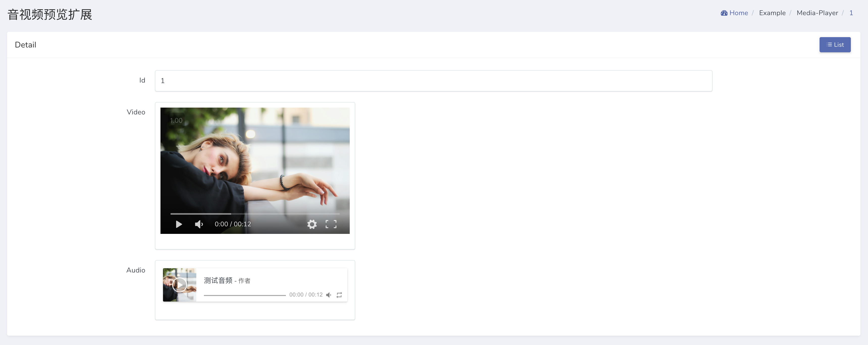The width and height of the screenshot is (868, 345).
Task: Toggle loop mode on audio player
Action: 339,295
